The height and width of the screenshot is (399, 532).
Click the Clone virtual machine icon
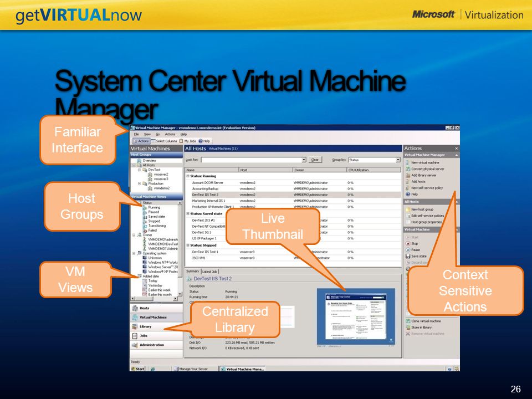tap(408, 321)
